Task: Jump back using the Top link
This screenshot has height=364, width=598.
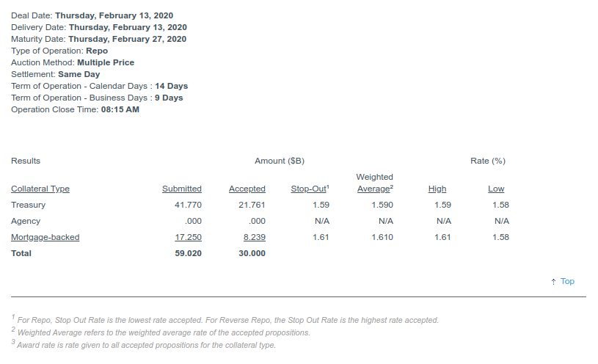Action: tap(567, 282)
